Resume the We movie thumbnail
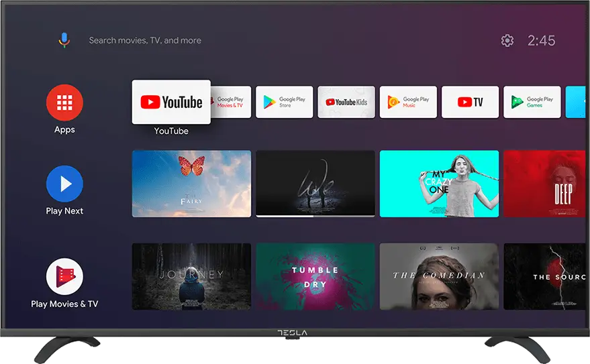 pyautogui.click(x=315, y=184)
